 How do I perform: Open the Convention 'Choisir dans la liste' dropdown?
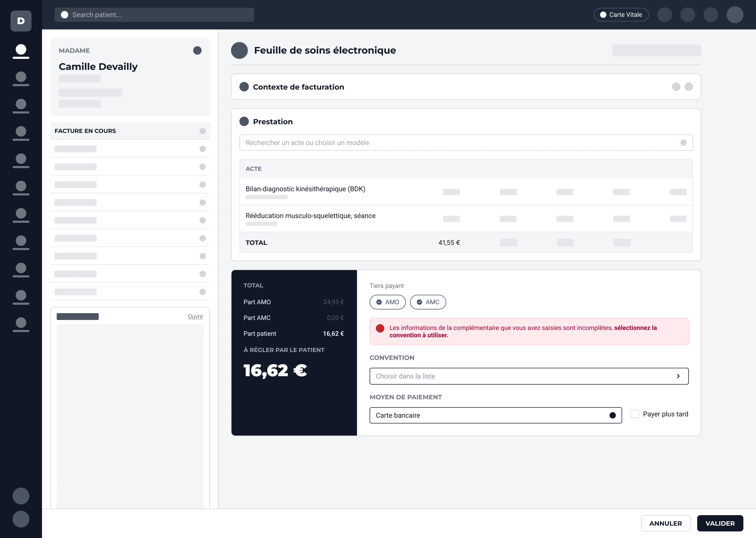pos(529,376)
